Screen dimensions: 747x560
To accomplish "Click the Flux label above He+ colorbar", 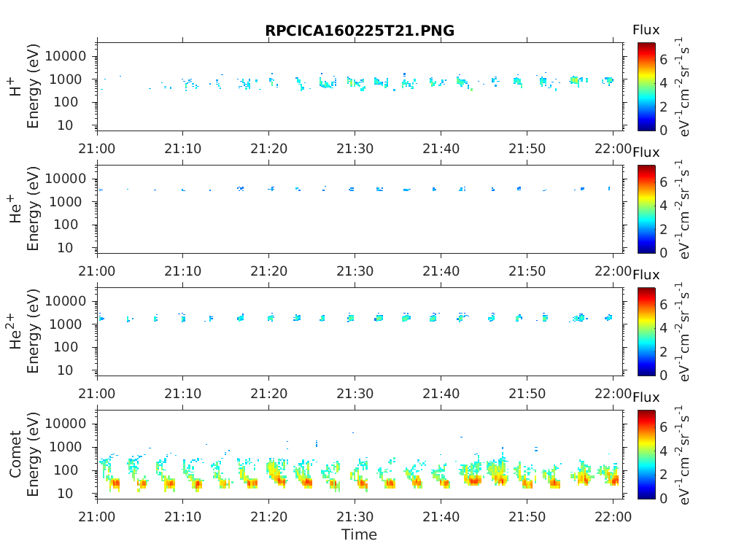I will (646, 152).
